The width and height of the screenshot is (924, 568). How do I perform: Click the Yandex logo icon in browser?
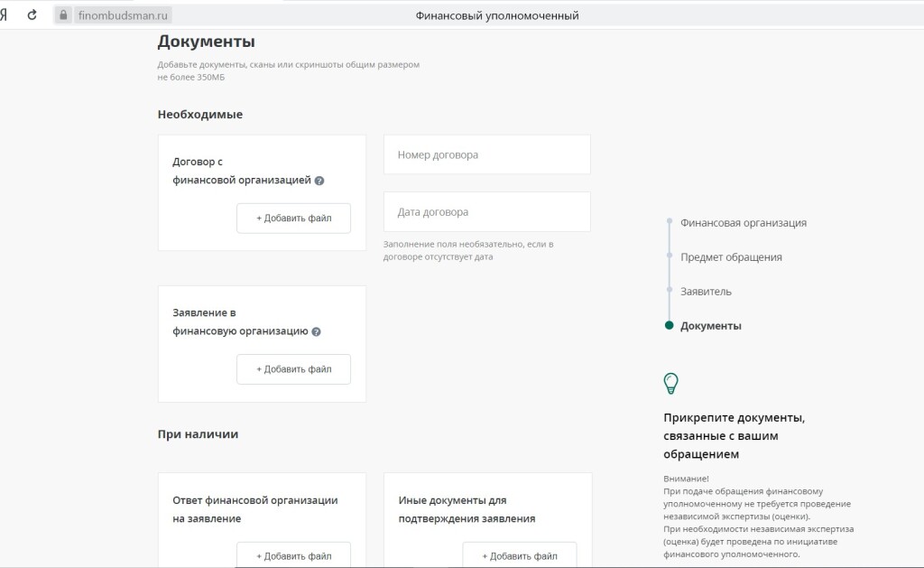5,15
